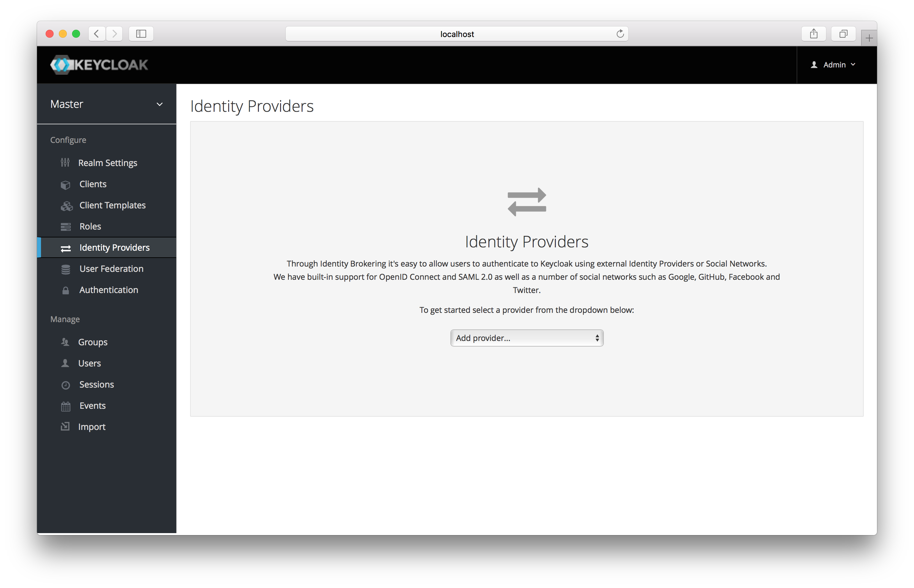Click the Groups item in sidebar
This screenshot has width=914, height=588.
(93, 342)
